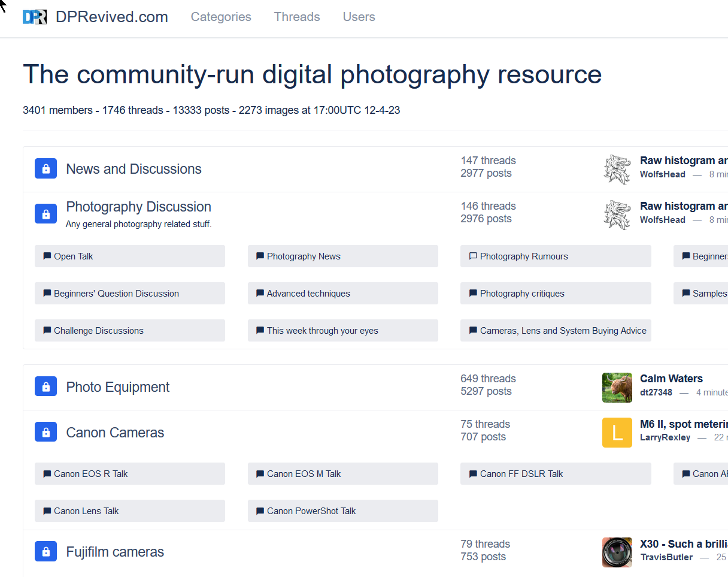
Task: Open Cameras, Lens and System Buying Advice
Action: point(556,331)
